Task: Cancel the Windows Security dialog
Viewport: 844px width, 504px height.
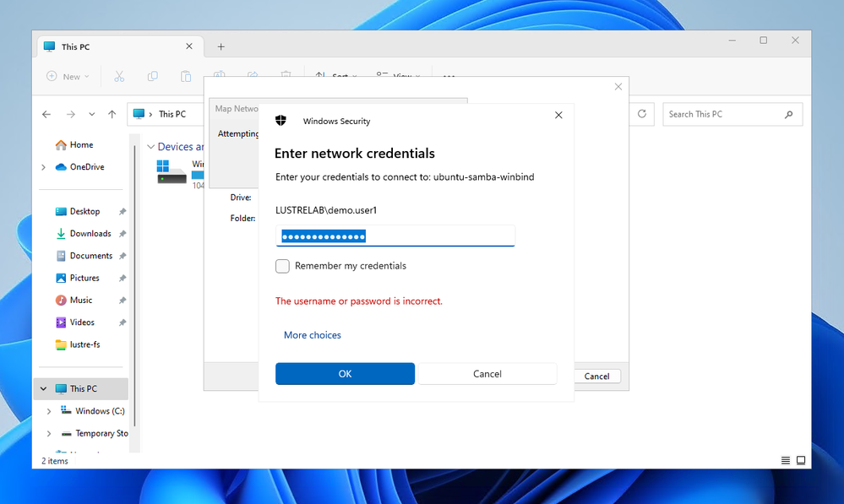Action: [487, 374]
